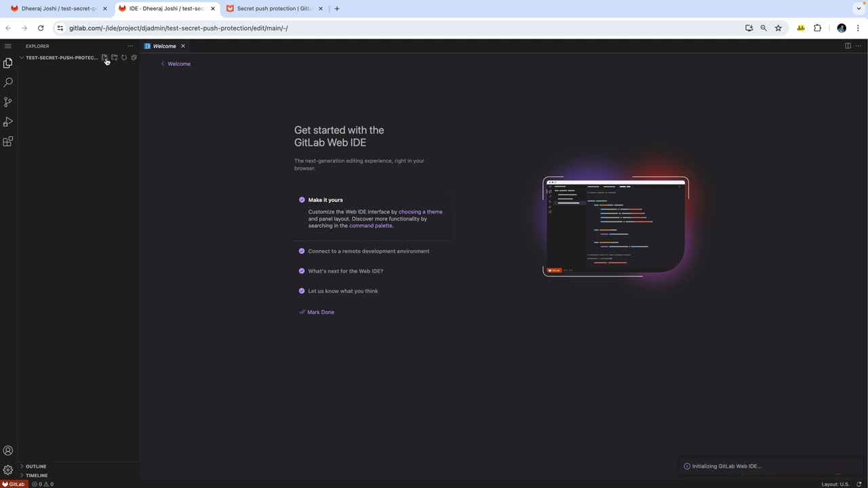Open Explorer views and more actions menu
This screenshot has width=868, height=488.
point(130,46)
